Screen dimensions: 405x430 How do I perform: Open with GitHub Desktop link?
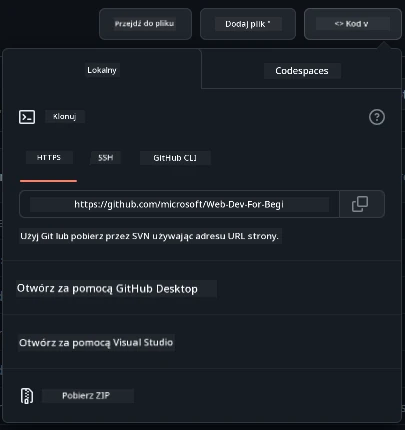[x=107, y=289]
